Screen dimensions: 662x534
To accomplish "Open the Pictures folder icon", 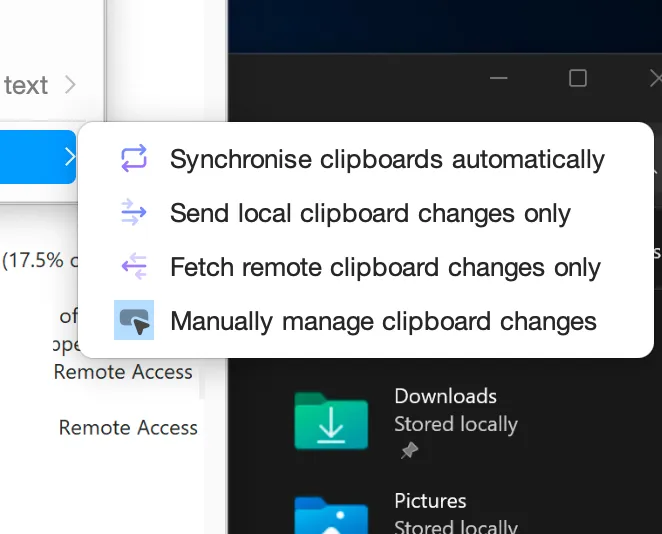I will coord(331,515).
